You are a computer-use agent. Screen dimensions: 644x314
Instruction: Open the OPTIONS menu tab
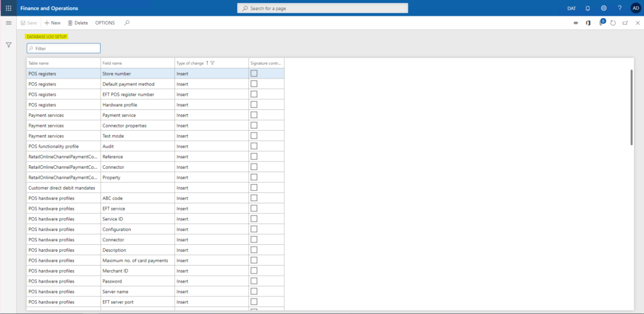105,23
